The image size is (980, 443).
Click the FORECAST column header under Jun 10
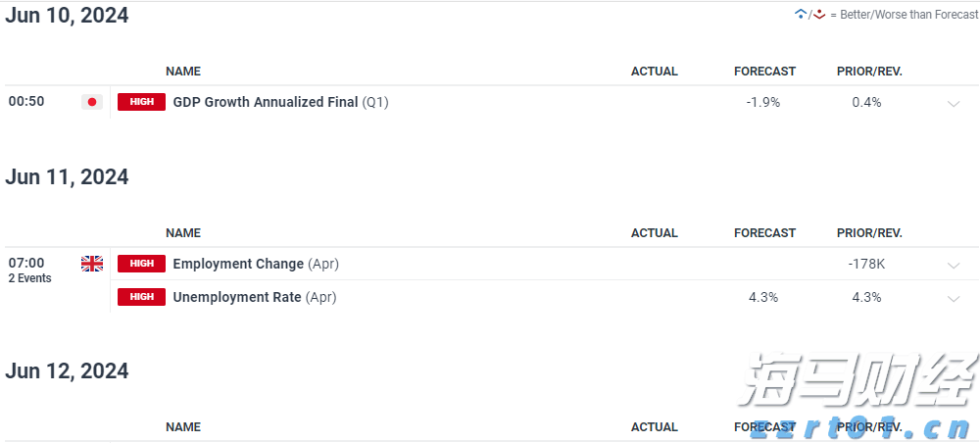[x=764, y=72]
